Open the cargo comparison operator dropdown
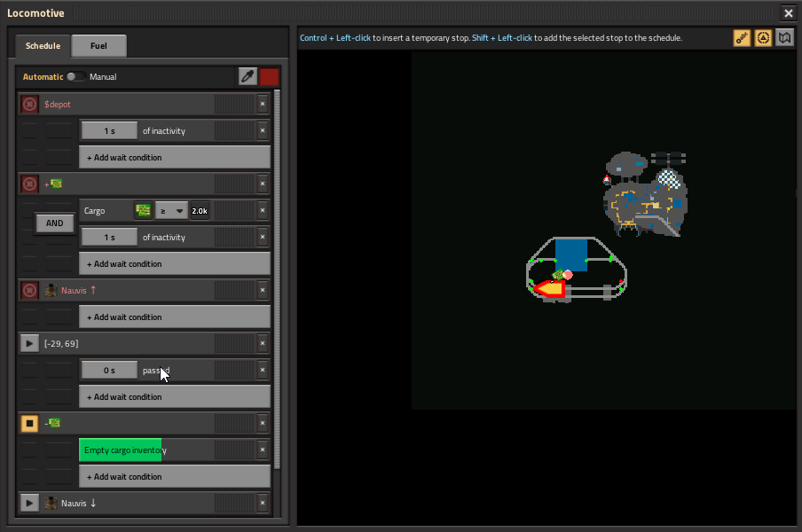 [171, 211]
